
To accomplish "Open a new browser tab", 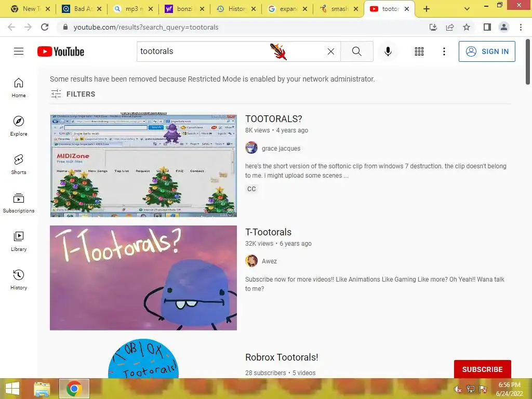I will 427,9.
